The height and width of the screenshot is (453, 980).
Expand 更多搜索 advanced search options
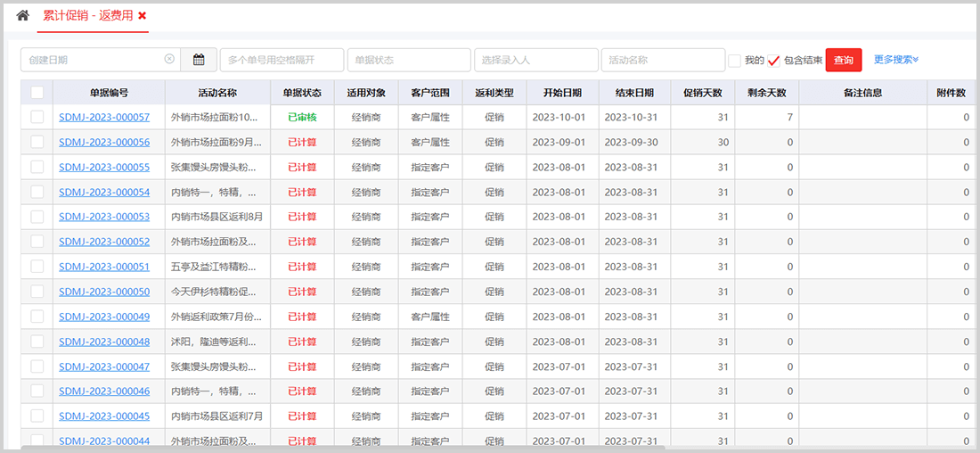click(895, 60)
